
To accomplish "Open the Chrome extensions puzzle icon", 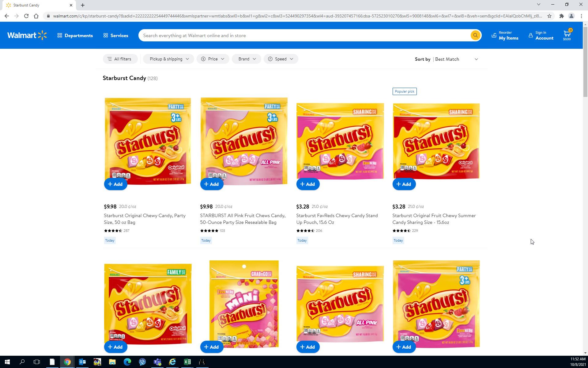I will click(561, 16).
